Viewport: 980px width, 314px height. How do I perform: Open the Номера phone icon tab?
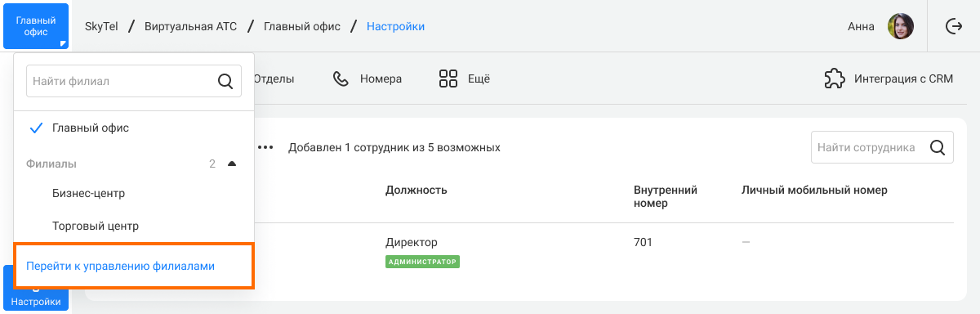click(341, 79)
